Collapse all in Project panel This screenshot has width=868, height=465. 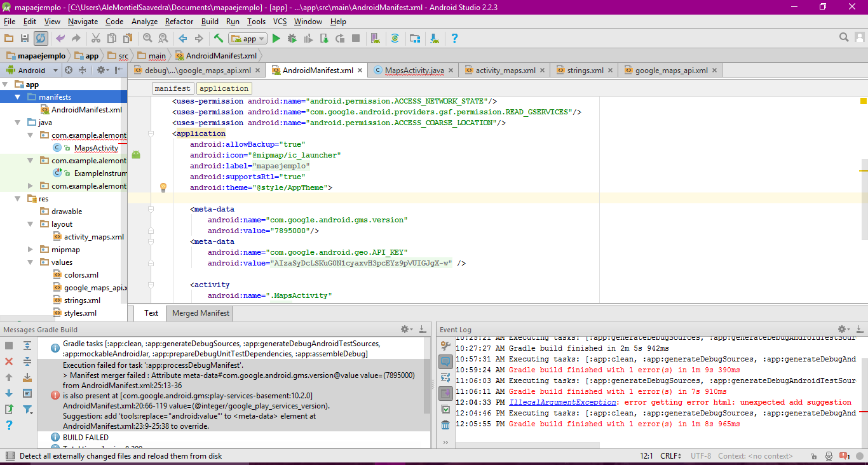pos(82,71)
